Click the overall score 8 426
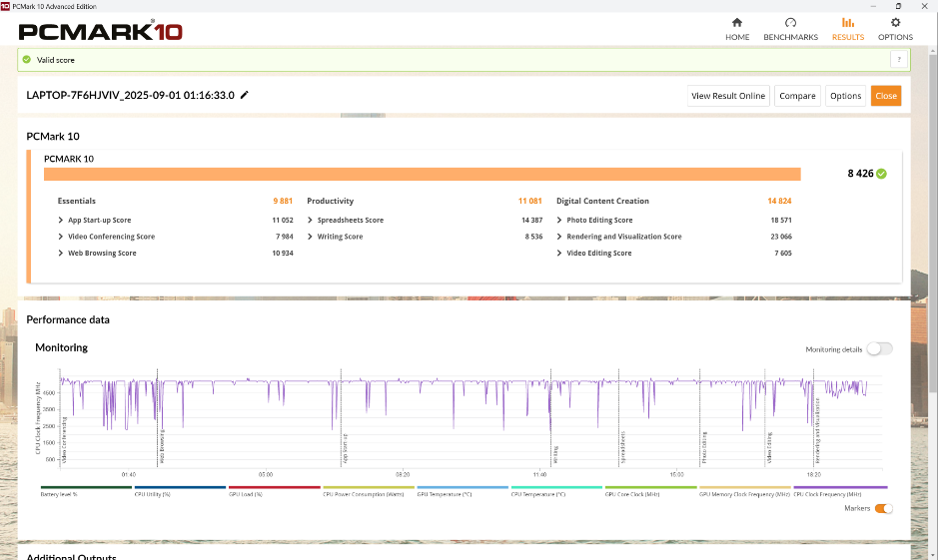This screenshot has width=938, height=560. click(860, 174)
